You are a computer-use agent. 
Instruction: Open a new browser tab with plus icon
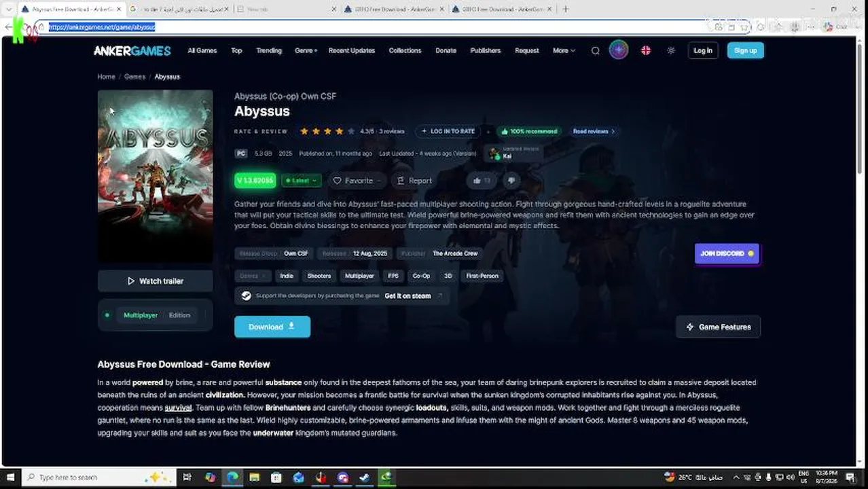566,9
